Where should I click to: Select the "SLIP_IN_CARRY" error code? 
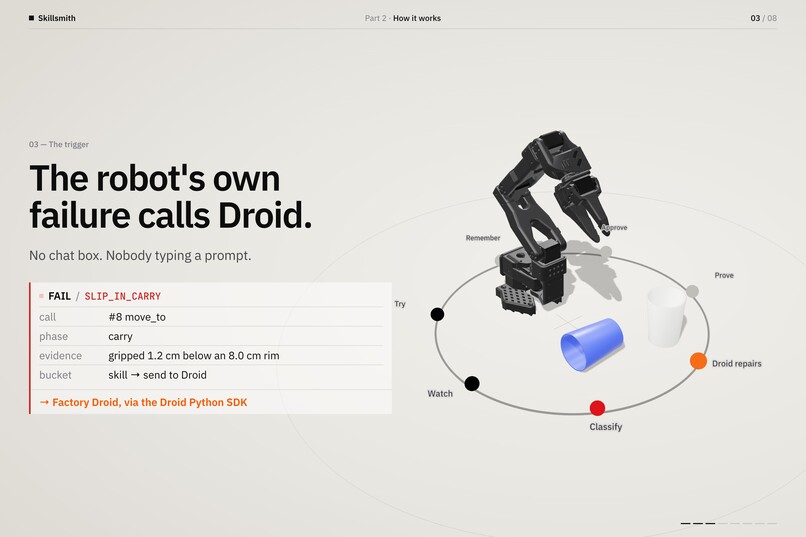coord(122,296)
